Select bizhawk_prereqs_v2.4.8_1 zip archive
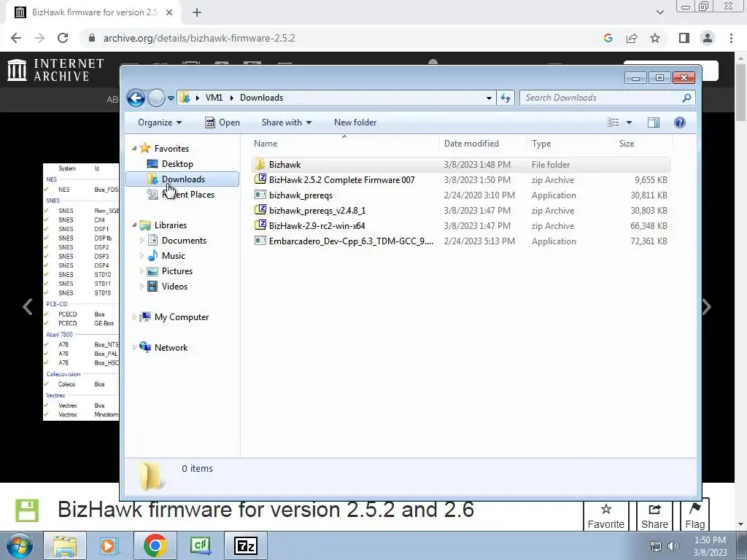 [461, 211]
